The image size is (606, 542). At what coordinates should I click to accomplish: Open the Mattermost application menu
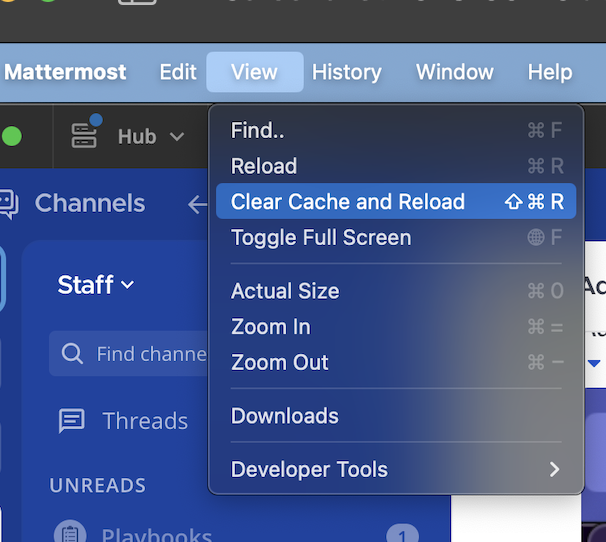[x=65, y=72]
